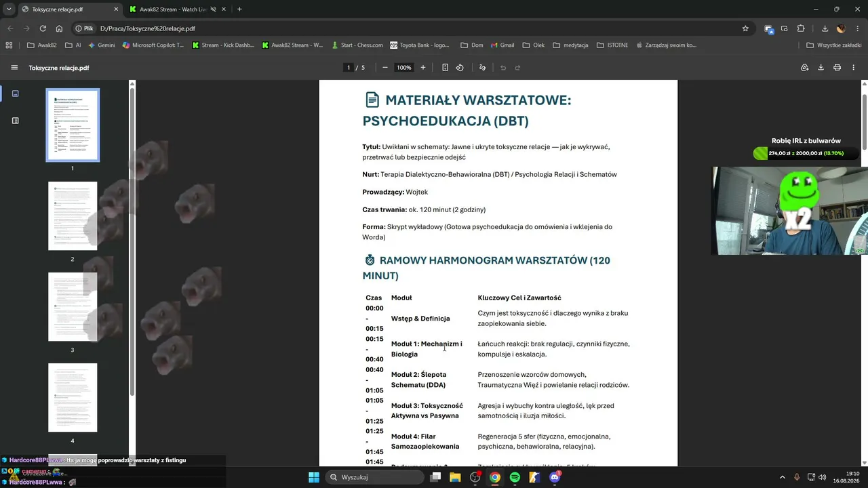The height and width of the screenshot is (488, 868).
Task: Open Task View on taskbar
Action: (435, 477)
